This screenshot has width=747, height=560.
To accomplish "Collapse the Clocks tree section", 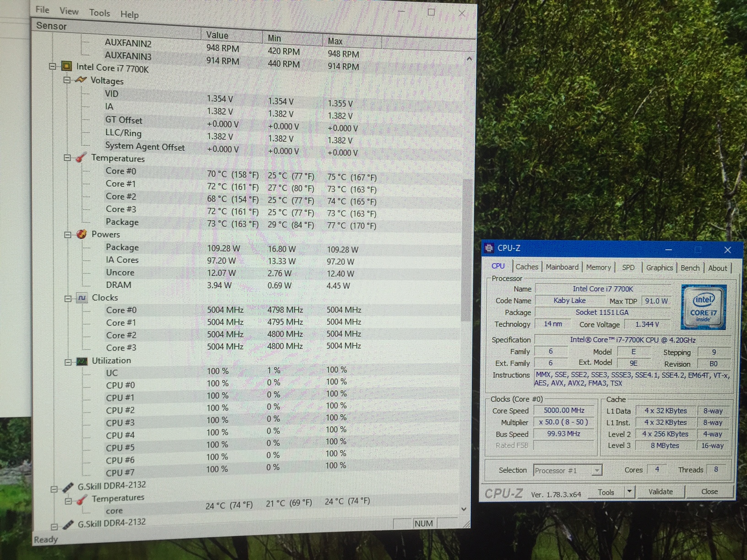I will (68, 298).
